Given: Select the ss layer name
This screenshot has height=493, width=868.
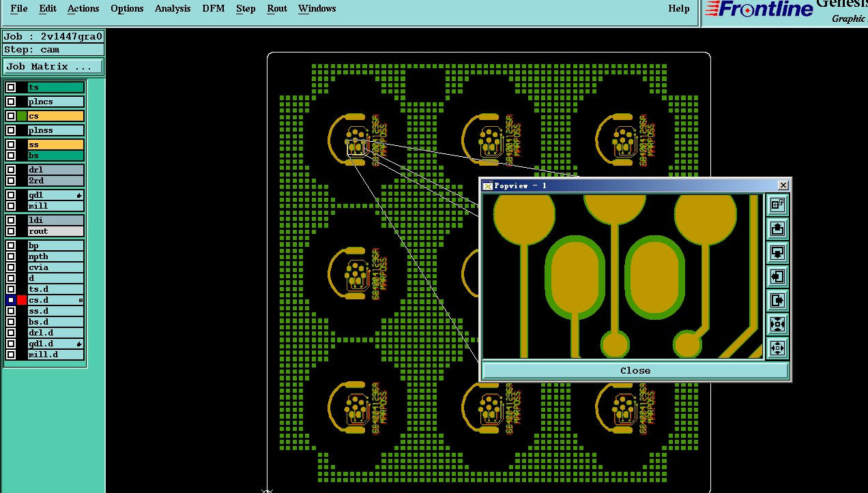Looking at the screenshot, I should pyautogui.click(x=56, y=145).
